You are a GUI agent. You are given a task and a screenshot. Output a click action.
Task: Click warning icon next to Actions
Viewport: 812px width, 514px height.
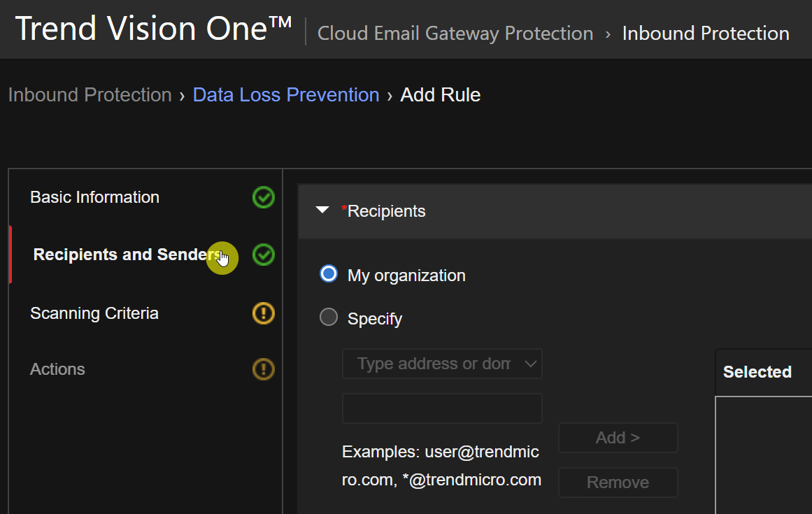[x=263, y=369]
